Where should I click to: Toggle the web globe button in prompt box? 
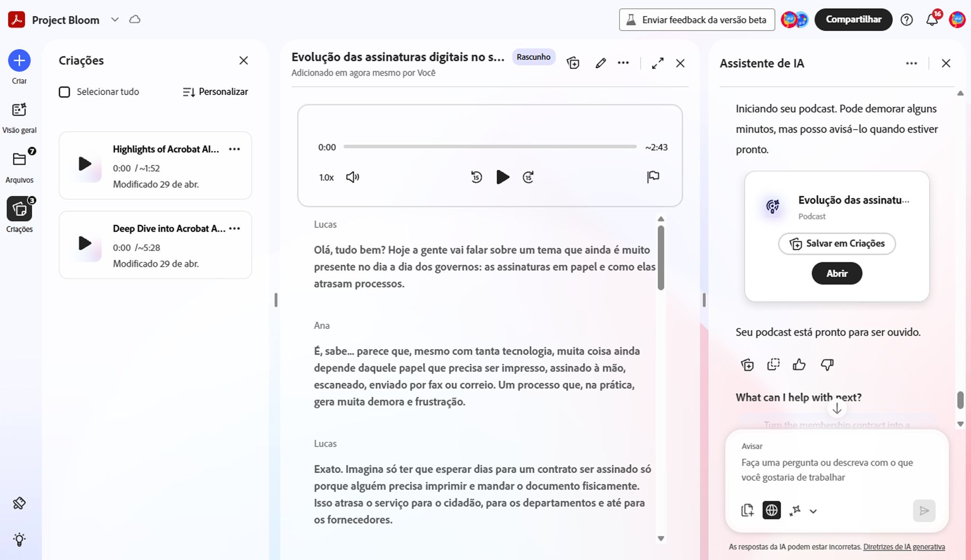point(771,510)
